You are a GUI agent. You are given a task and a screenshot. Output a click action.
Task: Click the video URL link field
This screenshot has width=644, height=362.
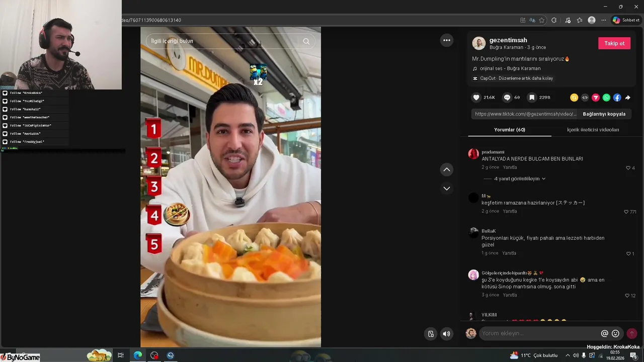(x=525, y=114)
